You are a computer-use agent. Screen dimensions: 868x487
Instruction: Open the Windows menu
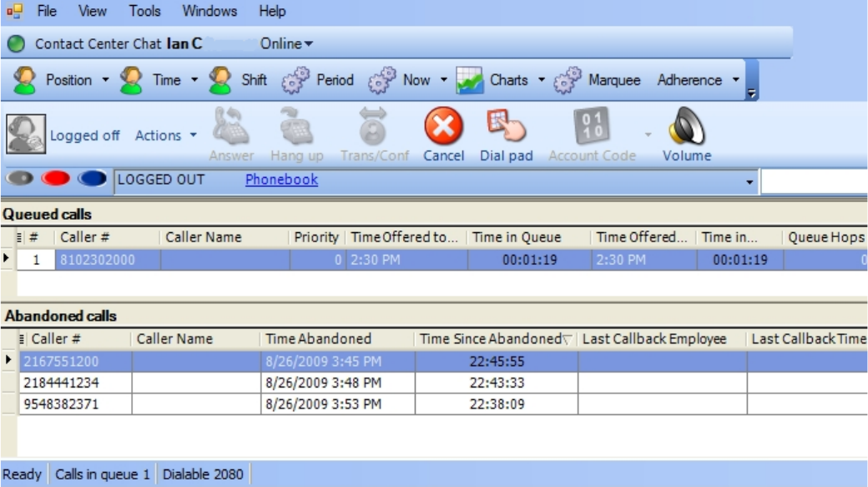tap(209, 11)
